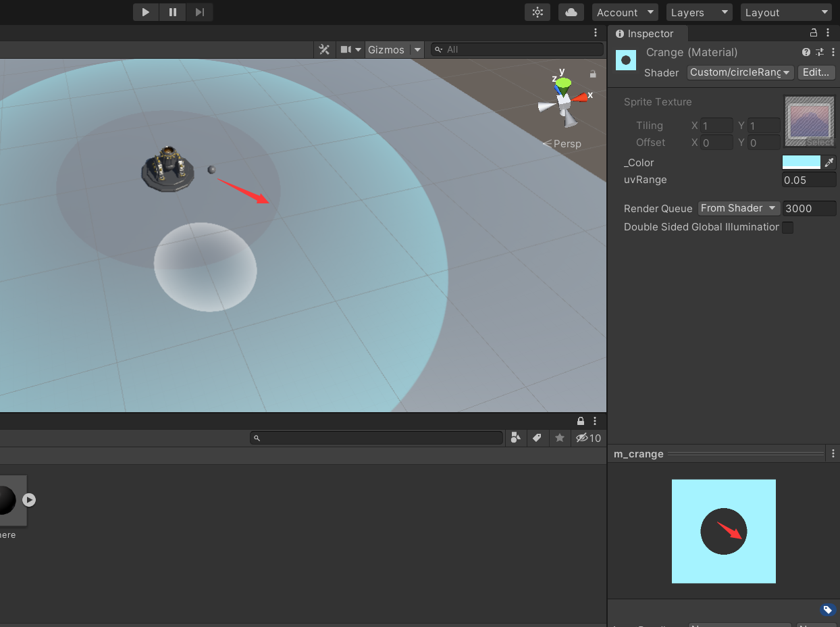The width and height of the screenshot is (840, 627).
Task: Click the Offset Y field
Action: click(x=764, y=143)
